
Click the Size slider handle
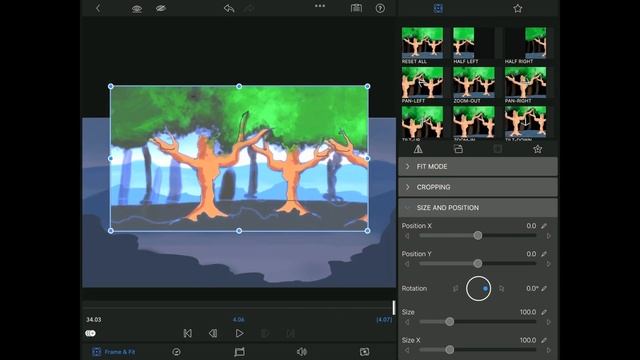(449, 322)
